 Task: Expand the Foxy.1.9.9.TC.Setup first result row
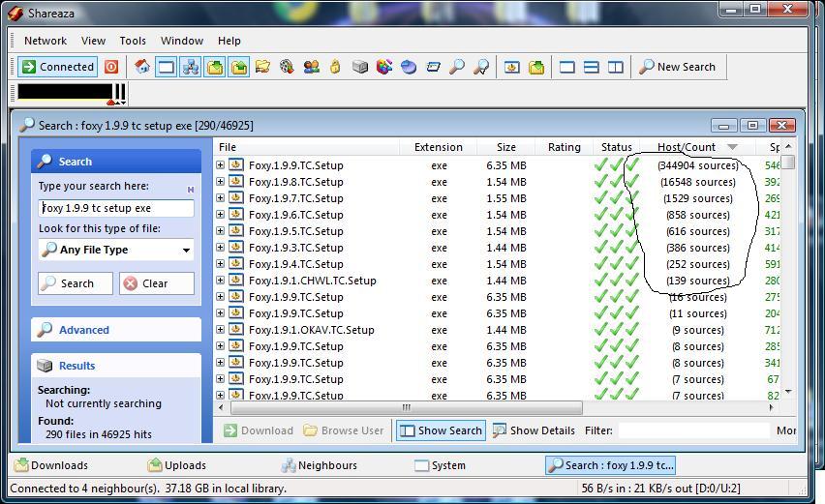tap(220, 165)
